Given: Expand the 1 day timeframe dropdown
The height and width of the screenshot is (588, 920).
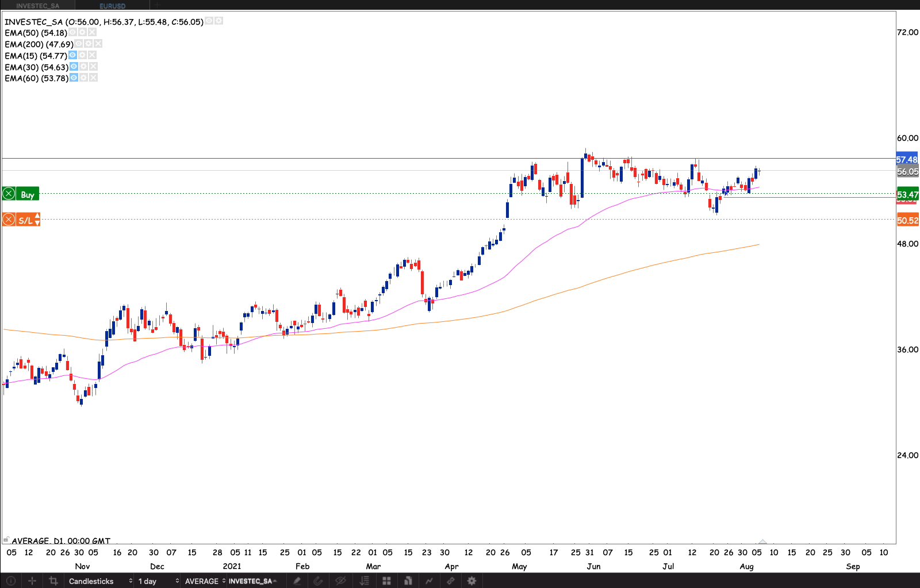Looking at the screenshot, I should coord(158,581).
